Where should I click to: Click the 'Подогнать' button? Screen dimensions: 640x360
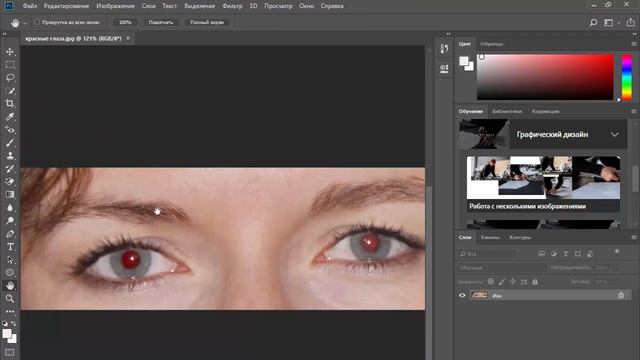coord(161,22)
